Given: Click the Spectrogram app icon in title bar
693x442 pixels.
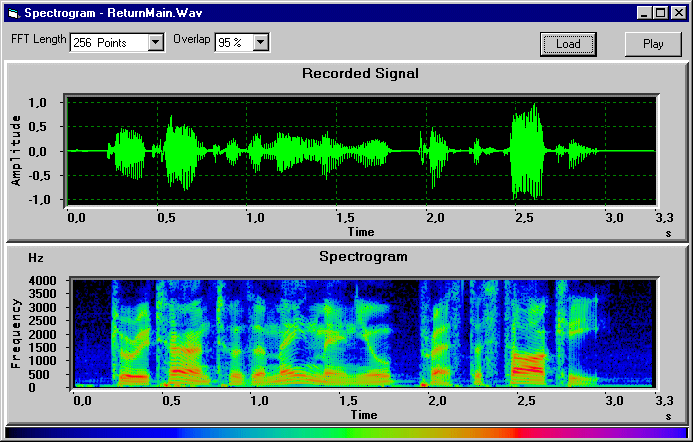Looking at the screenshot, I should point(14,13).
